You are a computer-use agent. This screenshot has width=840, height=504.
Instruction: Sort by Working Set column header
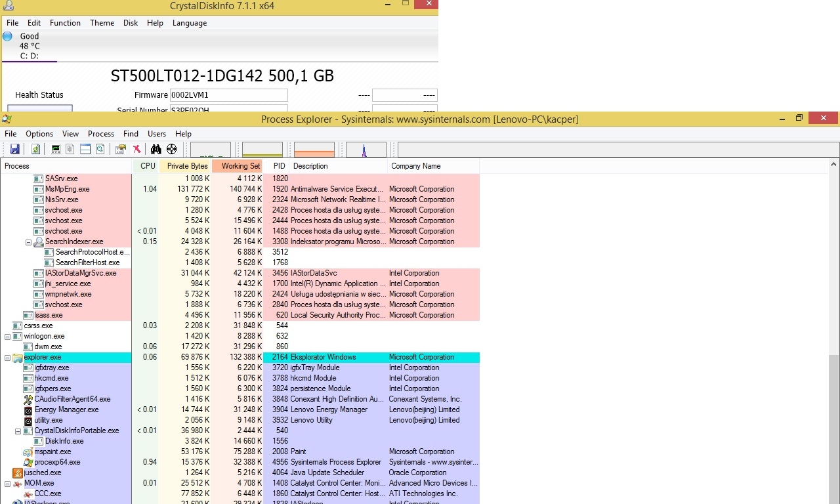[x=238, y=166]
